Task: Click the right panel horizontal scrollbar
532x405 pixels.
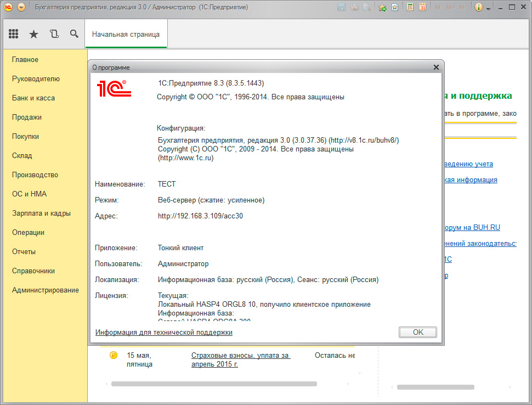Action: (x=435, y=387)
